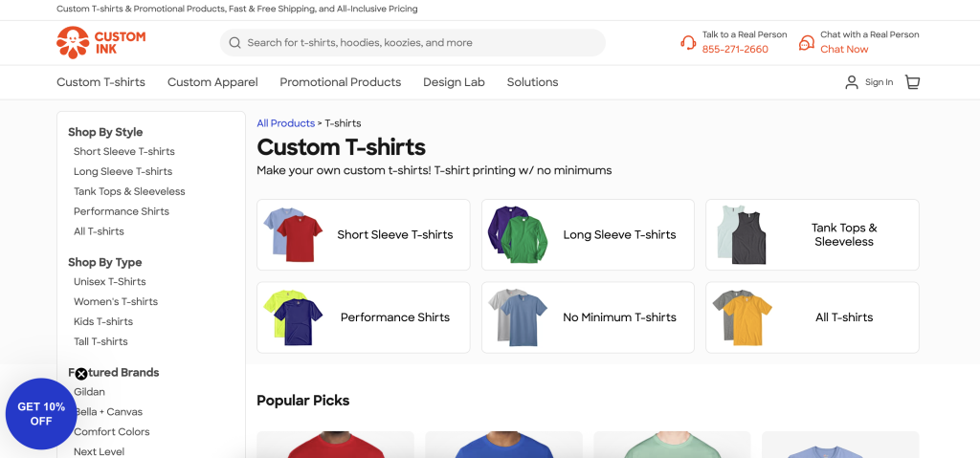
Task: Click the Custom Ink octopus logo
Action: point(73,42)
